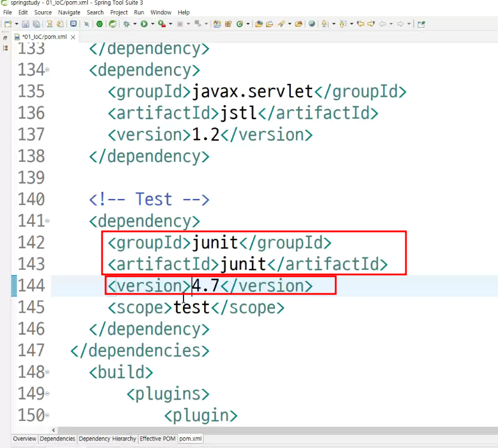498x448 pixels.
Task: Open the New Java Package/Type wizard icon
Action: click(218, 24)
